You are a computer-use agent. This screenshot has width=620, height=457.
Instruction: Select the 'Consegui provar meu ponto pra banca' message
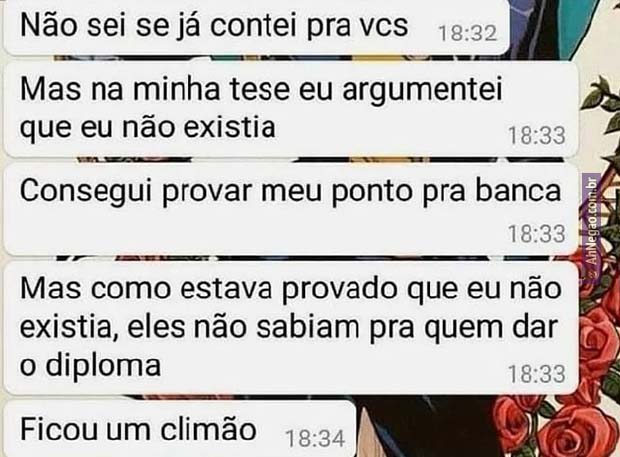click(291, 209)
